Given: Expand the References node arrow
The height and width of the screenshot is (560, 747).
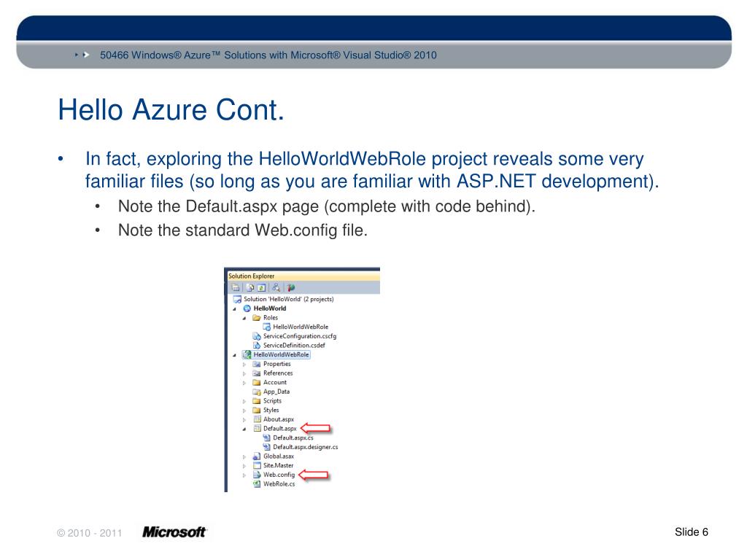Looking at the screenshot, I should (x=244, y=374).
